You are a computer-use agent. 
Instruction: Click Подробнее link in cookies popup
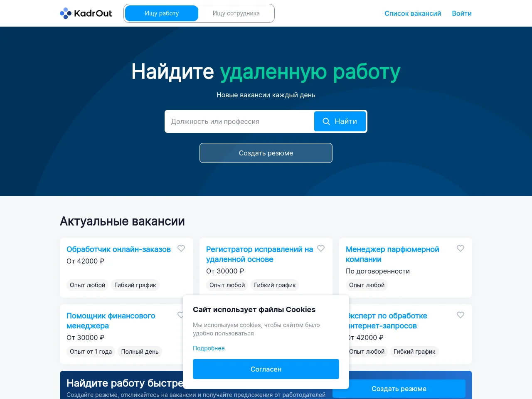[209, 348]
